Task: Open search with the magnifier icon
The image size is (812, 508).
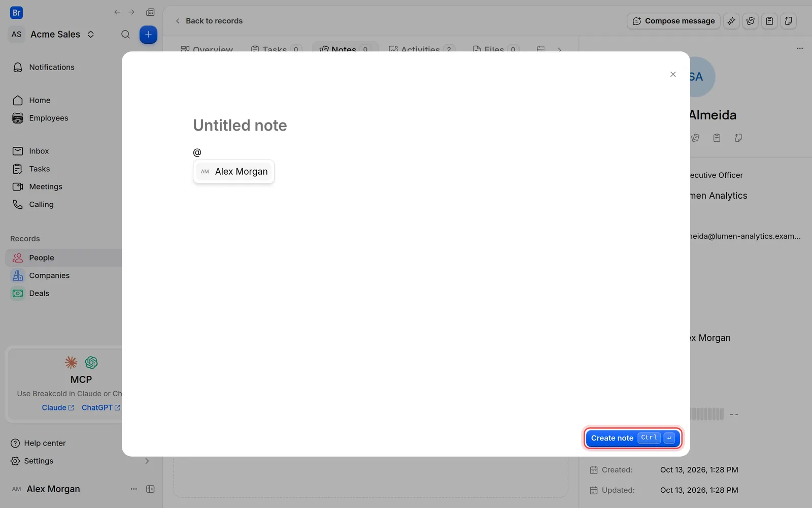Action: pyautogui.click(x=125, y=35)
